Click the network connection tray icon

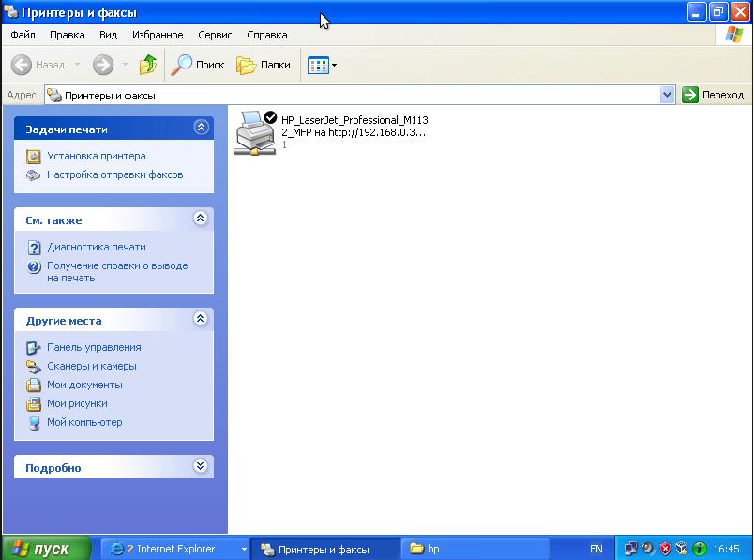[x=630, y=549]
